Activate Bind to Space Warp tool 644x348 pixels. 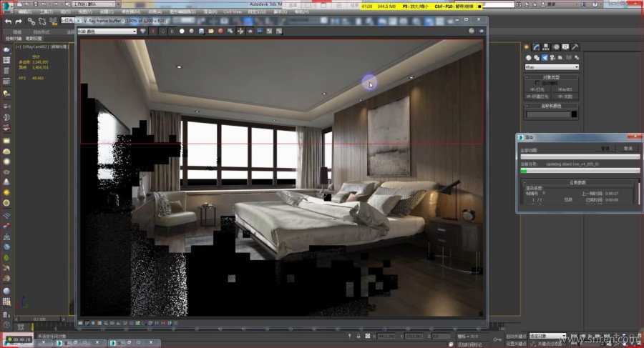click(x=53, y=21)
